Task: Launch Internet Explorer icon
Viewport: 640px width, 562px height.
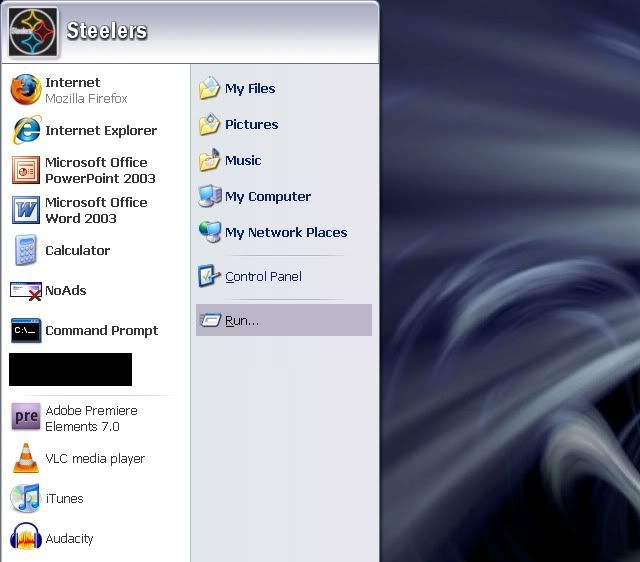Action: [x=27, y=130]
